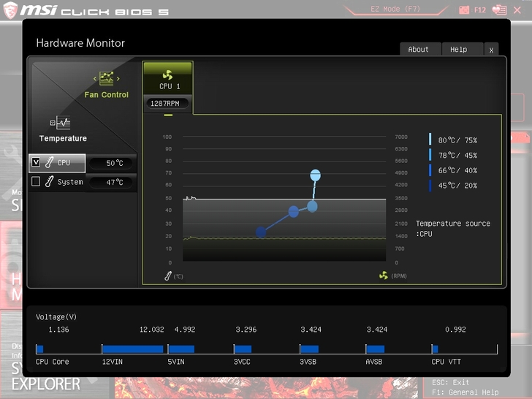Click the left arrow beside Fan Control

pyautogui.click(x=95, y=79)
